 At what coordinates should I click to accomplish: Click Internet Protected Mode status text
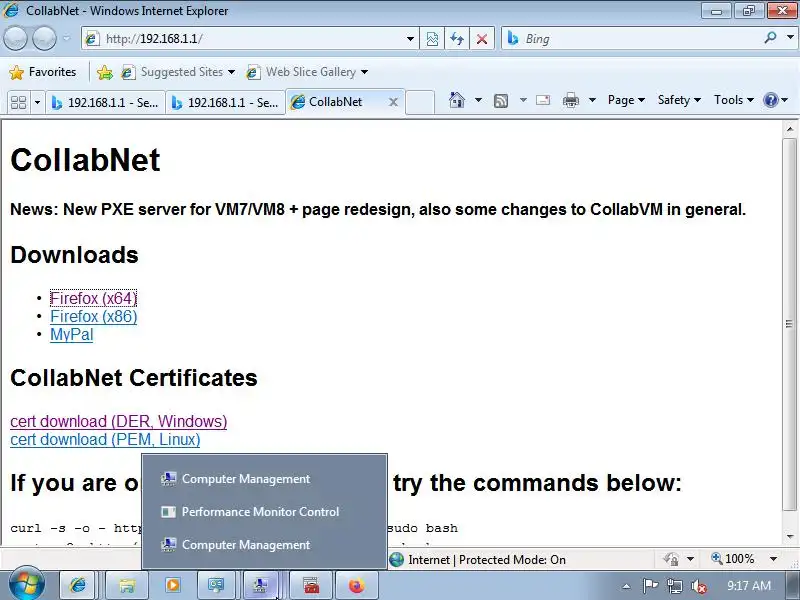[487, 560]
